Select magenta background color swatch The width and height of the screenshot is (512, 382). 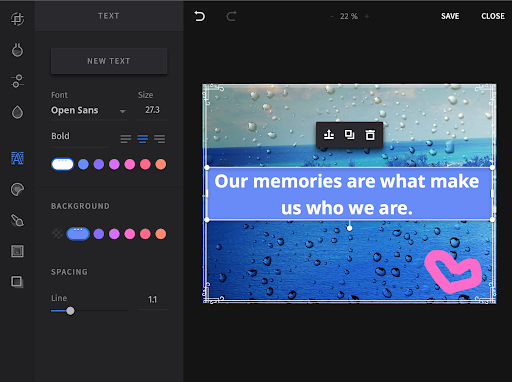click(x=114, y=234)
